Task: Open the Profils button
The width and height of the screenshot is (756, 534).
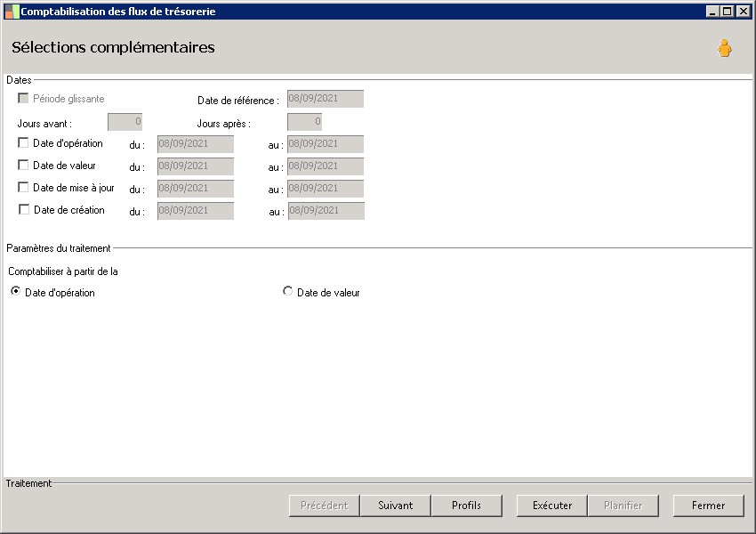Action: [466, 506]
